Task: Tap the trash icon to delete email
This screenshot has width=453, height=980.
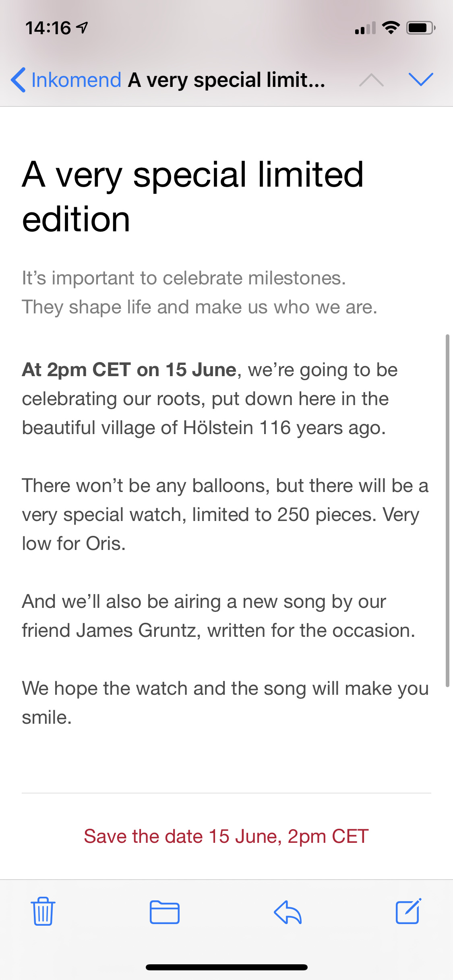Action: point(43,911)
